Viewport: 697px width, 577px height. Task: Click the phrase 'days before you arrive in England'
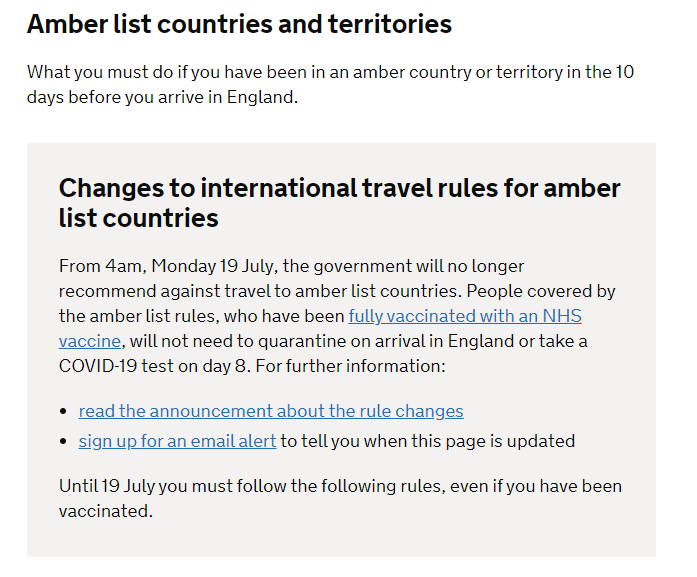[x=162, y=98]
